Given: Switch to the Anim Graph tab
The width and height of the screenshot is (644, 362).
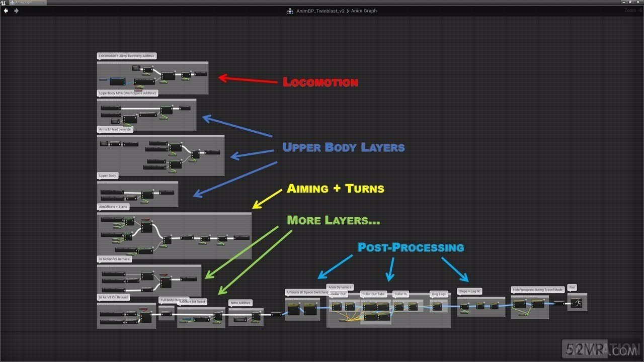Looking at the screenshot, I should [24, 3].
